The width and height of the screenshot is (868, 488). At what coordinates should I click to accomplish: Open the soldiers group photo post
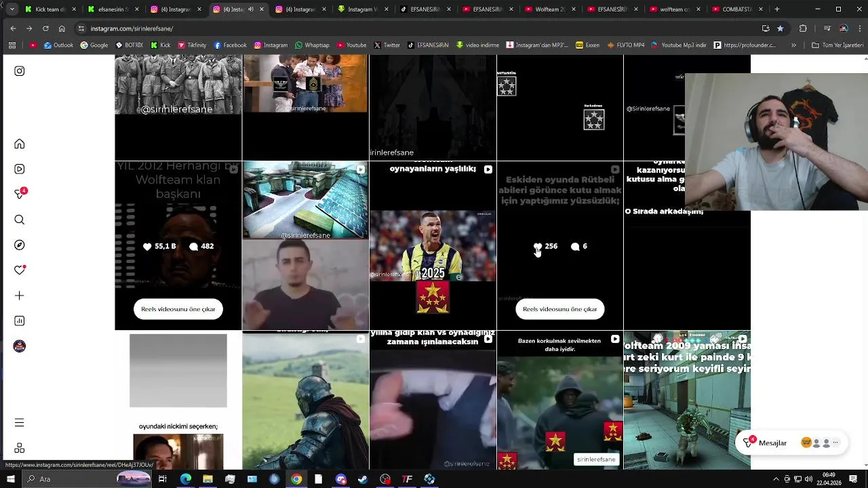[178, 107]
